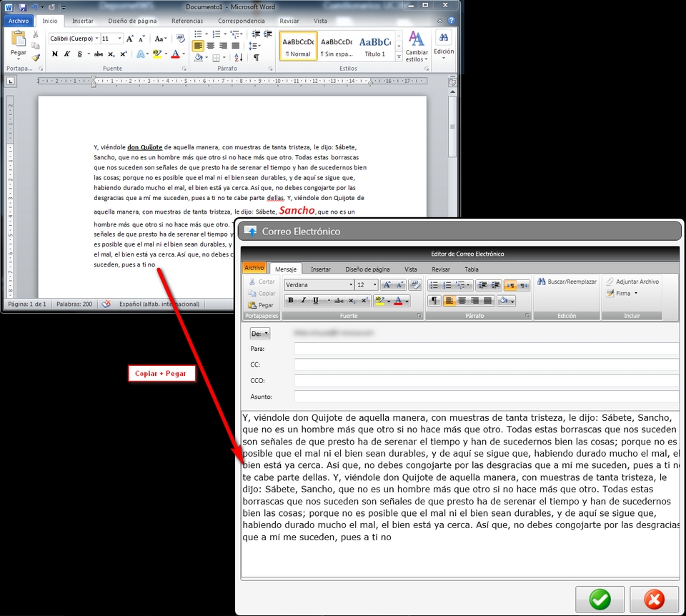Align text left in Word ribbon
Screen dimensions: 686x616
click(x=198, y=46)
